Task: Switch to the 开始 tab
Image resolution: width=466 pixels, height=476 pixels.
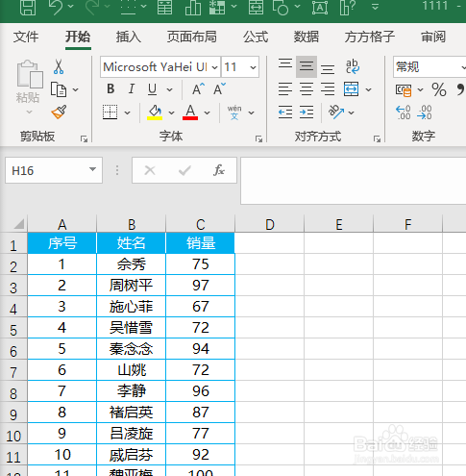Action: 78,37
